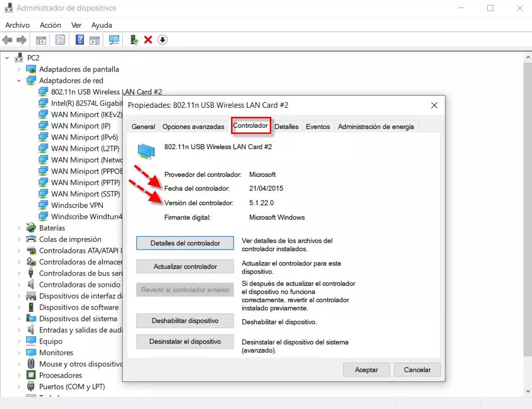Click the red X uninstall device icon
The width and height of the screenshot is (532, 409).
[148, 40]
